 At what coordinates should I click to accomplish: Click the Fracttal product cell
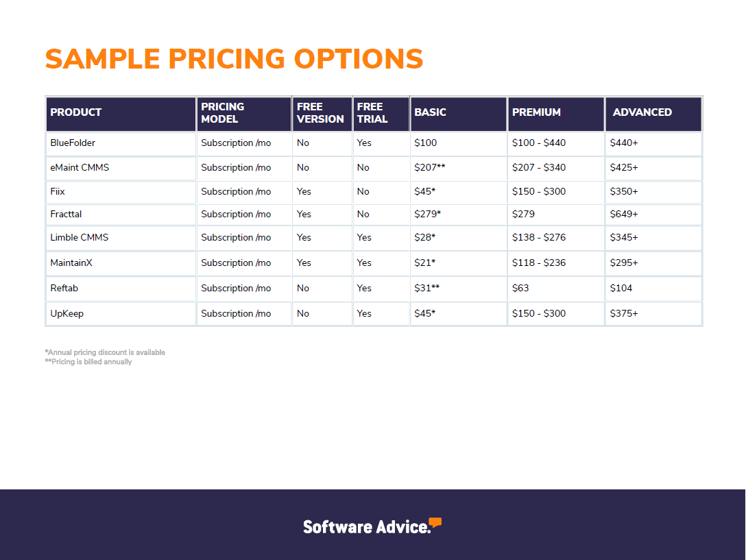click(x=121, y=215)
